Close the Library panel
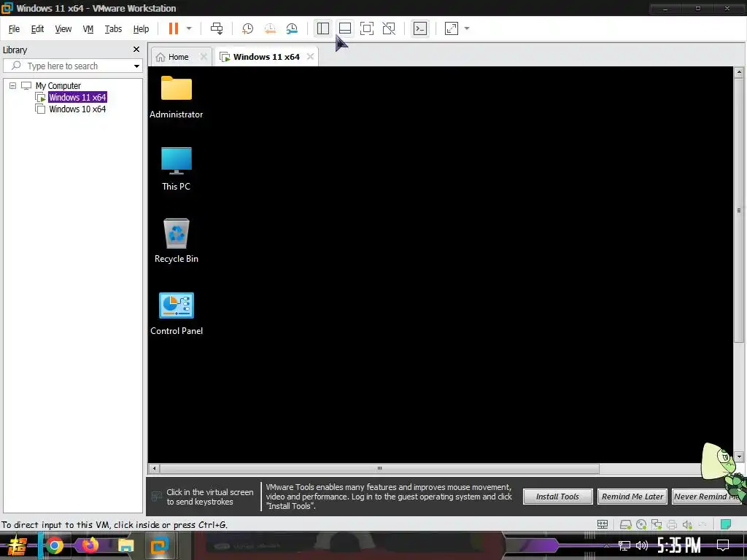Screen dimensions: 747x560 click(136, 50)
